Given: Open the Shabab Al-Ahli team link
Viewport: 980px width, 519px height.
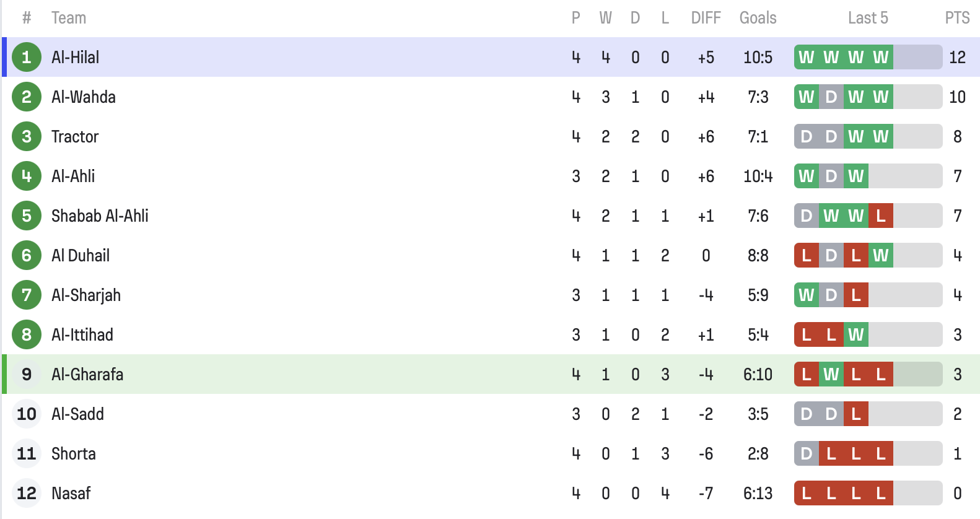Looking at the screenshot, I should [100, 216].
